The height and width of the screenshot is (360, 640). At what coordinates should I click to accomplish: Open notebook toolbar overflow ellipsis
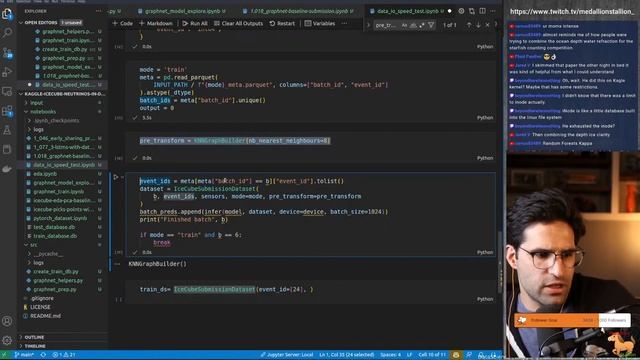pos(344,23)
